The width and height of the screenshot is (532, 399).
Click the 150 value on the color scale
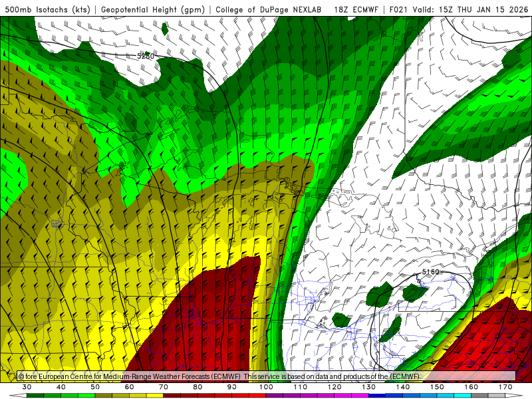coord(437,387)
